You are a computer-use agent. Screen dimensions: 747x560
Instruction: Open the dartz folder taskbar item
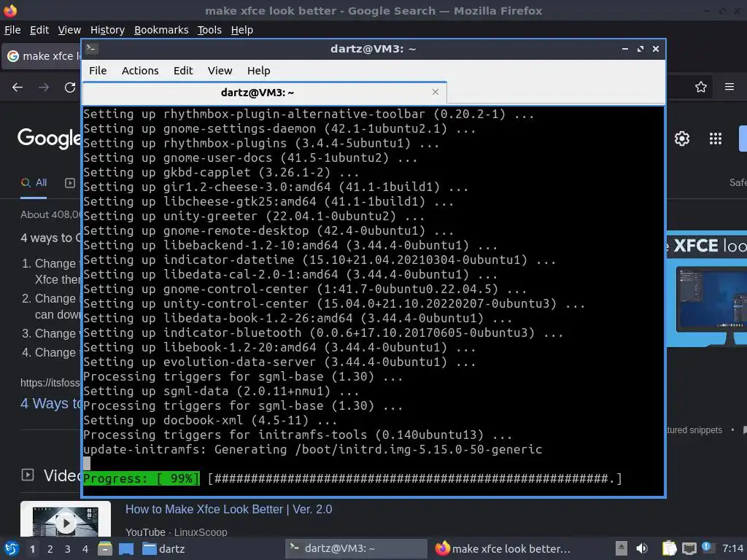coord(164,548)
